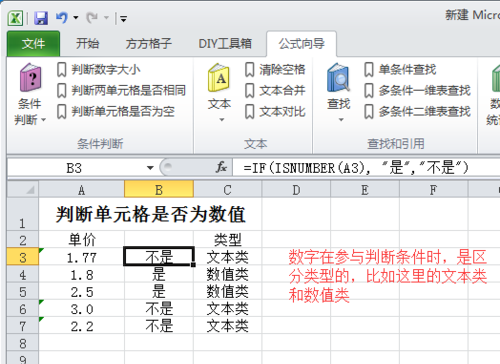The height and width of the screenshot is (364, 500).
Task: Choose 判断两单元格是否相同 command
Action: [121, 91]
